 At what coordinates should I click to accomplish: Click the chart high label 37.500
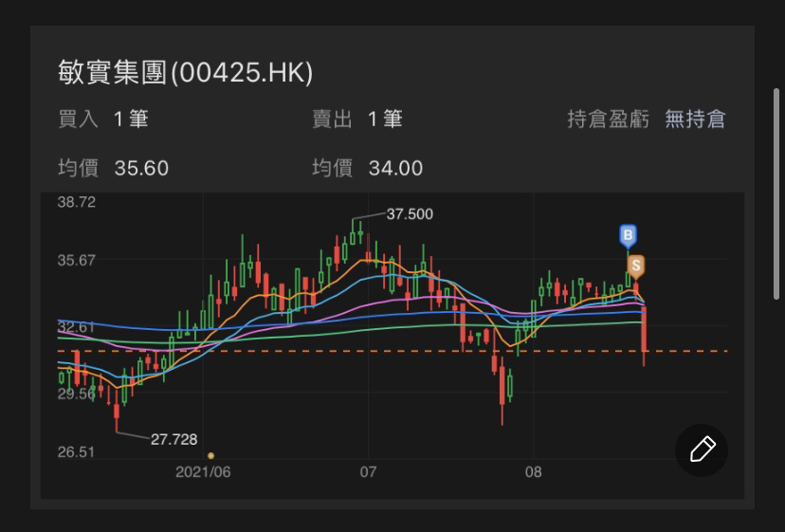[x=410, y=214]
